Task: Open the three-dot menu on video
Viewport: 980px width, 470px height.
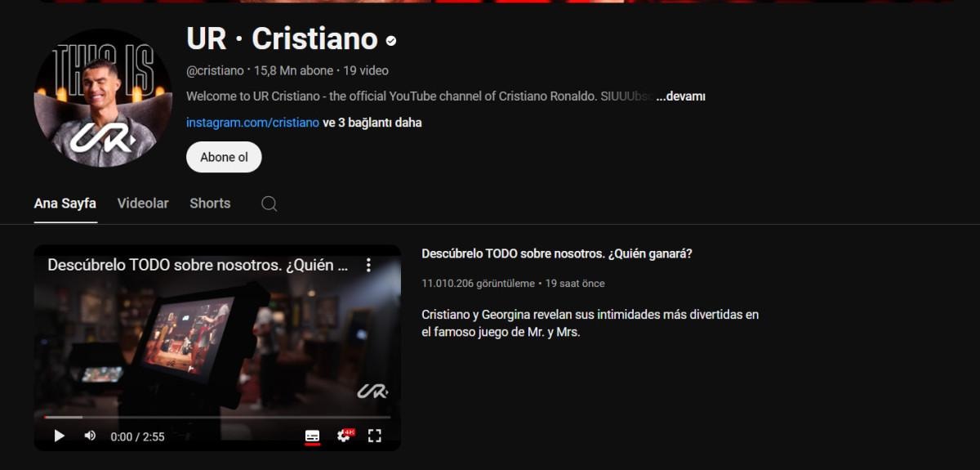Action: (368, 265)
